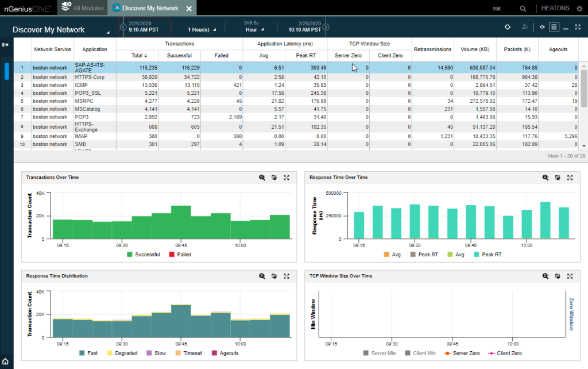Expand the left sidebar panel

tap(5, 45)
